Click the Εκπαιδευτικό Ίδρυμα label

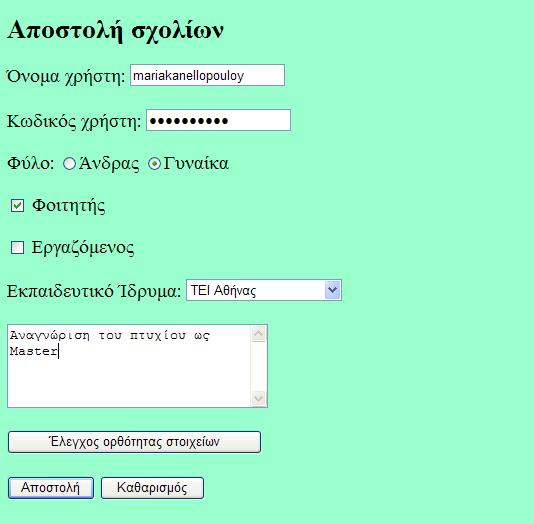(94, 291)
